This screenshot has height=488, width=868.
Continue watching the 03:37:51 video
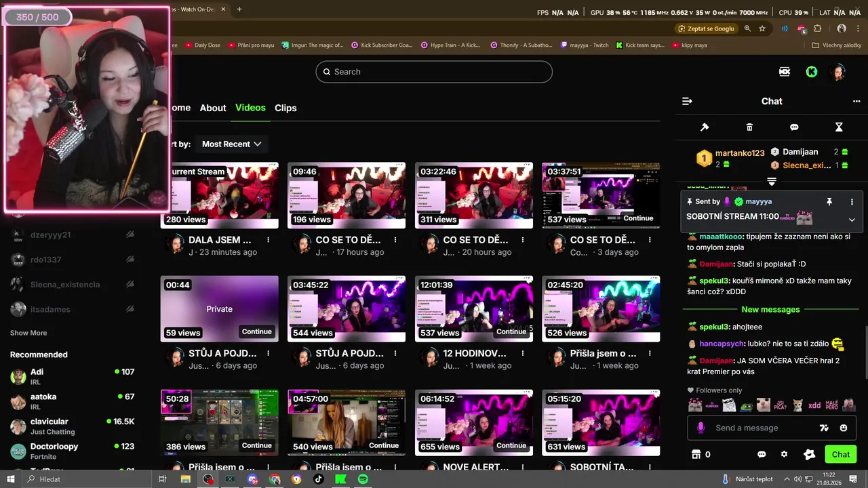[638, 218]
